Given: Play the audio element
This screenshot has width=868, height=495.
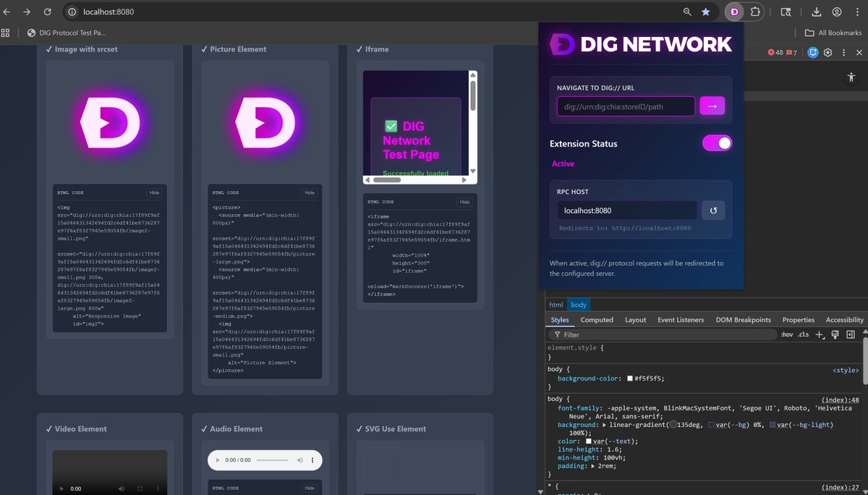Looking at the screenshot, I should click(218, 460).
